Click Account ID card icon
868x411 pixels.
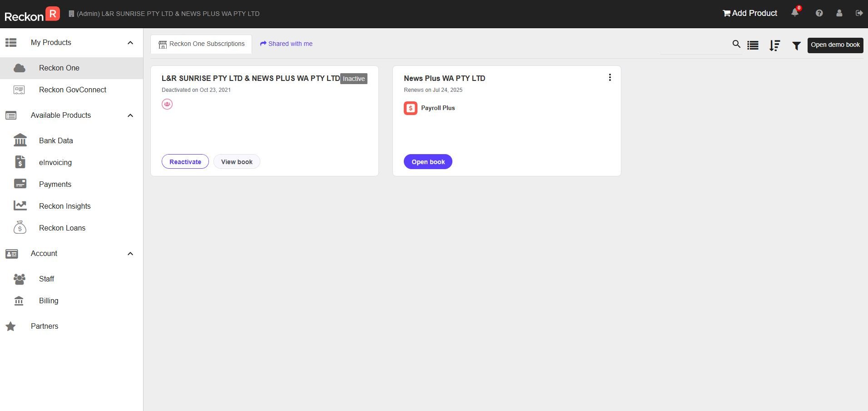11,254
